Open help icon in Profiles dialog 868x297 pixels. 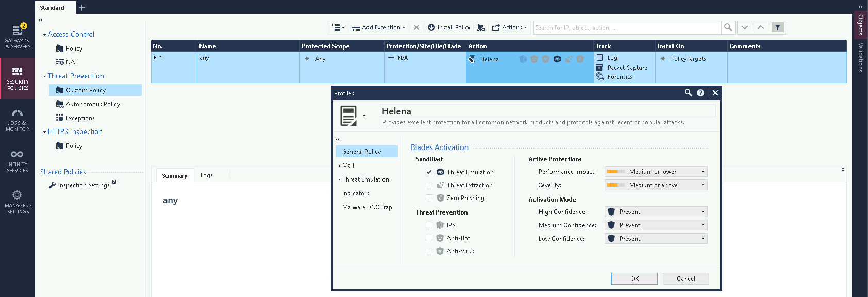coord(700,93)
